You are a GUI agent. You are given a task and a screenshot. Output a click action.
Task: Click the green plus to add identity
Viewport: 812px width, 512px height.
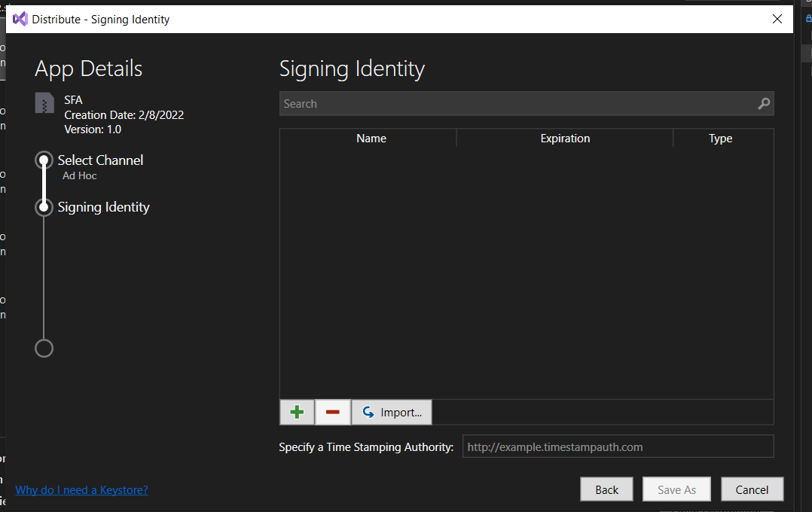[x=296, y=412]
